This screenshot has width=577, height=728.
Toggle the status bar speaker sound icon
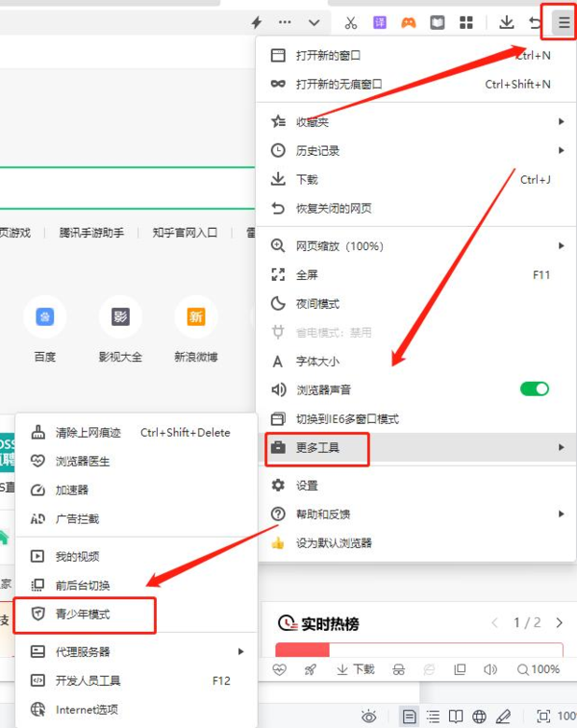(x=490, y=669)
